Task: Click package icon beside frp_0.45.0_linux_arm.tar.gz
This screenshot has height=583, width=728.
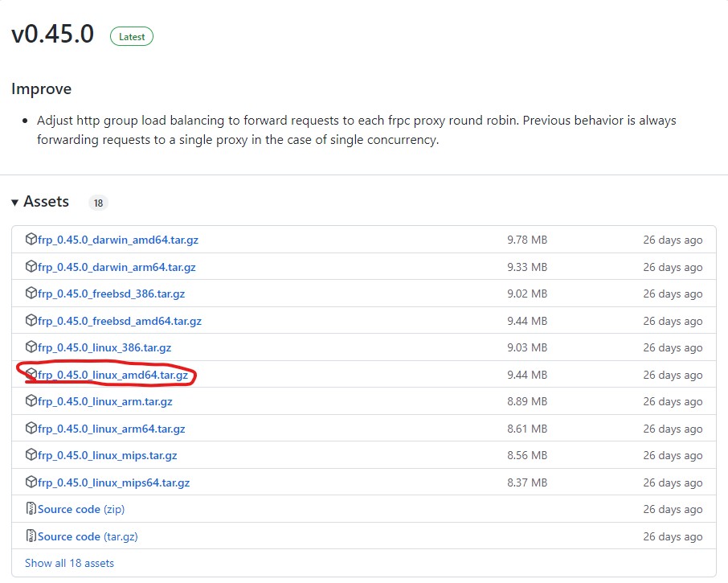Action: (31, 401)
